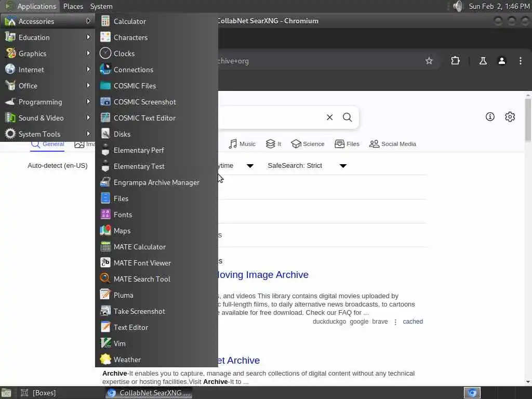Open MATE Font Viewer
The image size is (532, 399).
[x=156, y=263]
